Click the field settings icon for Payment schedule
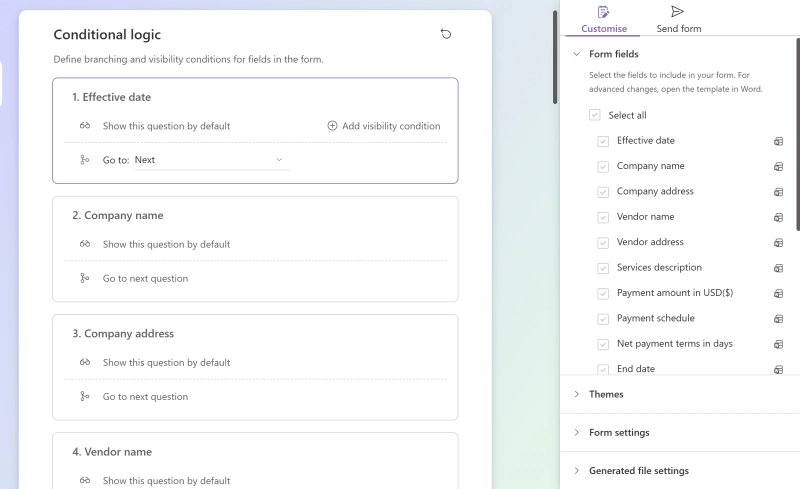This screenshot has height=489, width=800. pos(778,319)
